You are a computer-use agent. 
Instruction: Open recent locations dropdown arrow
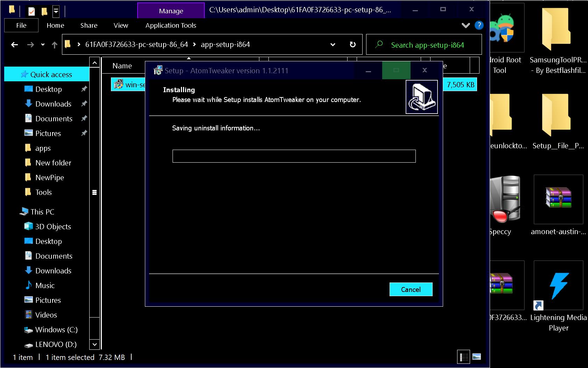click(x=43, y=45)
